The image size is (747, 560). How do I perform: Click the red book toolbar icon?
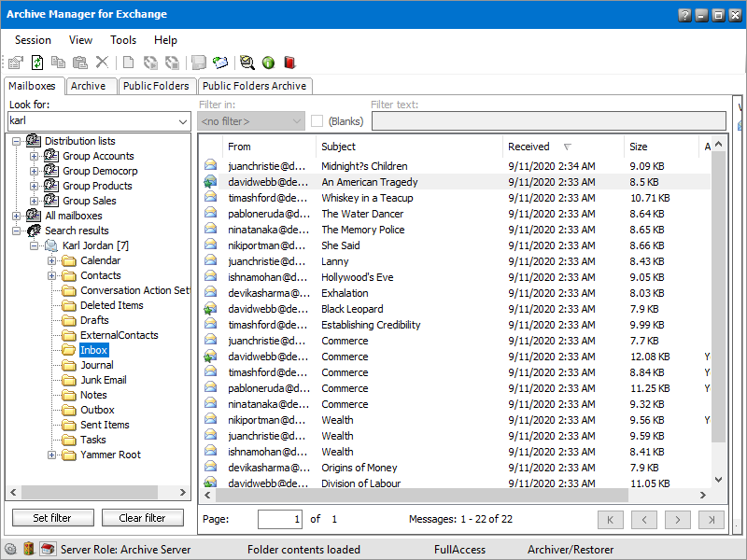(289, 63)
